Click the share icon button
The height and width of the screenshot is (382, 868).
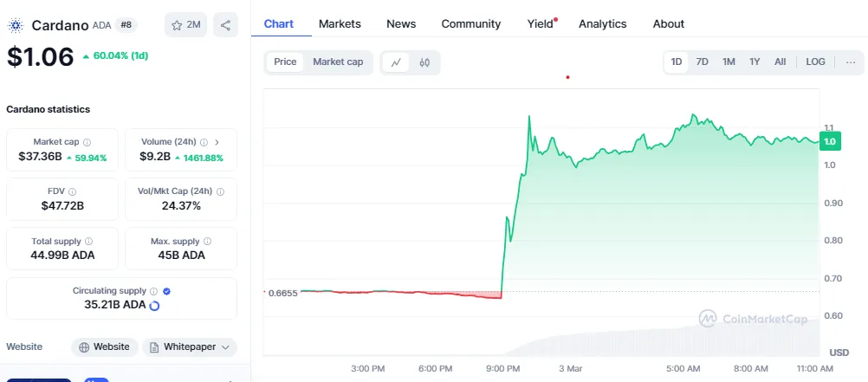(x=225, y=25)
